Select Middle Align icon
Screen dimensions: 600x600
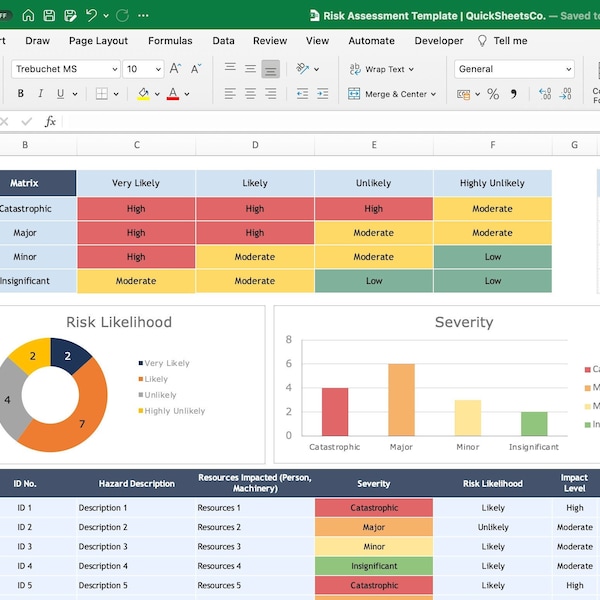coord(250,69)
